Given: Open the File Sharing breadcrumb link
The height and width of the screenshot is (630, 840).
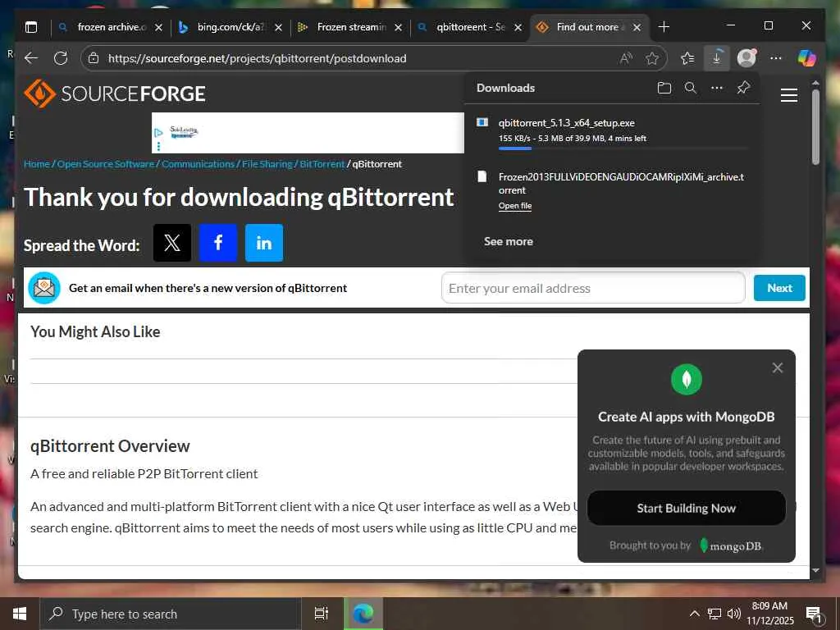Looking at the screenshot, I should tap(267, 164).
